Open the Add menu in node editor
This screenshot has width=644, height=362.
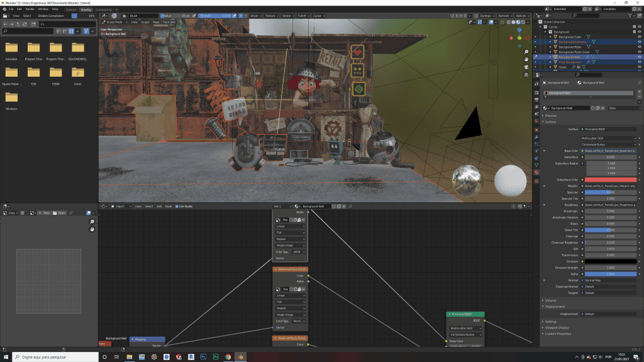click(x=159, y=206)
